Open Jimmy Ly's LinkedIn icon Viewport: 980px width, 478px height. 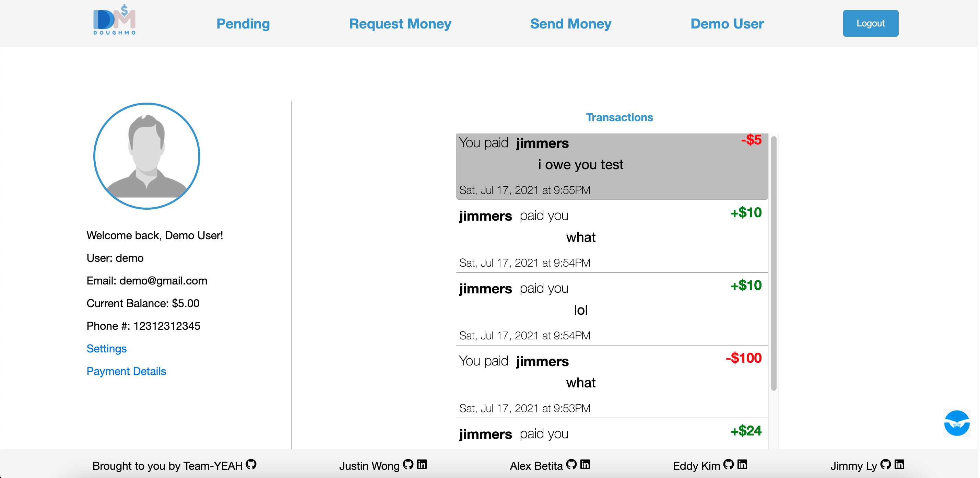point(899,464)
